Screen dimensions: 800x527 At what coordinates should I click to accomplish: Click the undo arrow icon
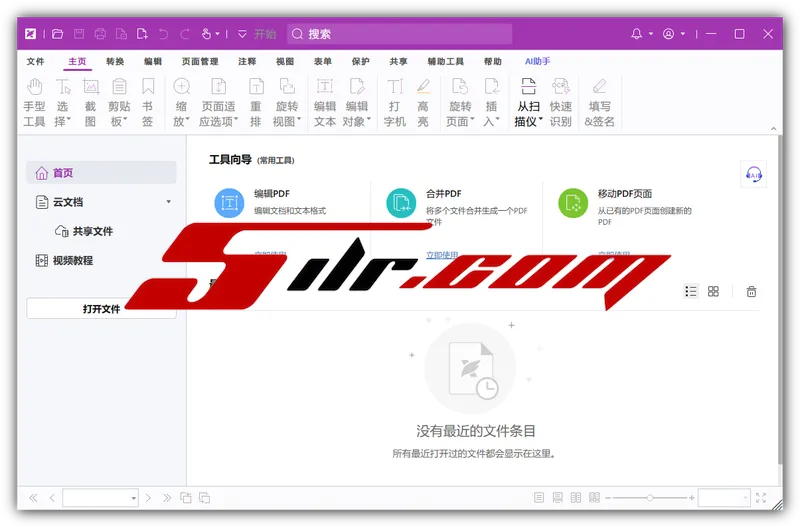(163, 34)
